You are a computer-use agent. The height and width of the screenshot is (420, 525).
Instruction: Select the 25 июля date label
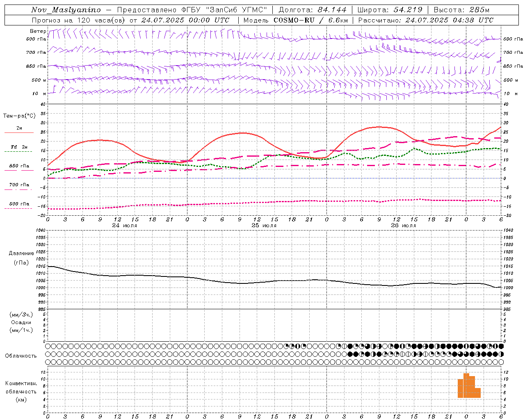click(x=264, y=225)
